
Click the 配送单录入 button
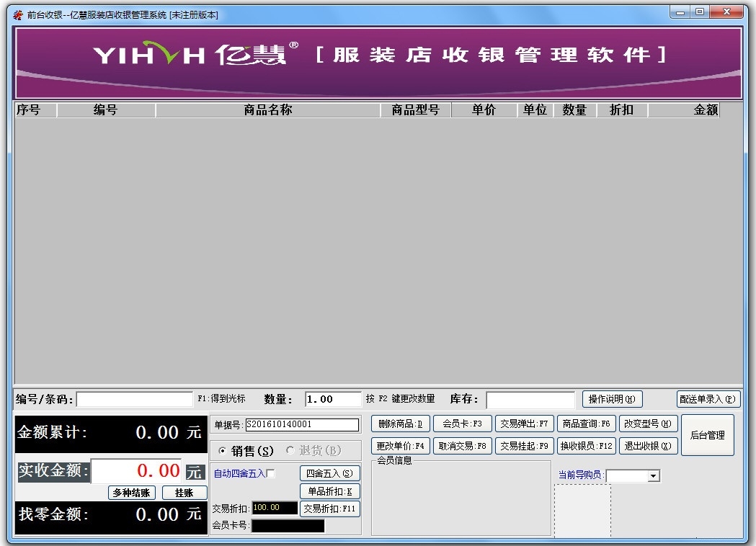708,399
